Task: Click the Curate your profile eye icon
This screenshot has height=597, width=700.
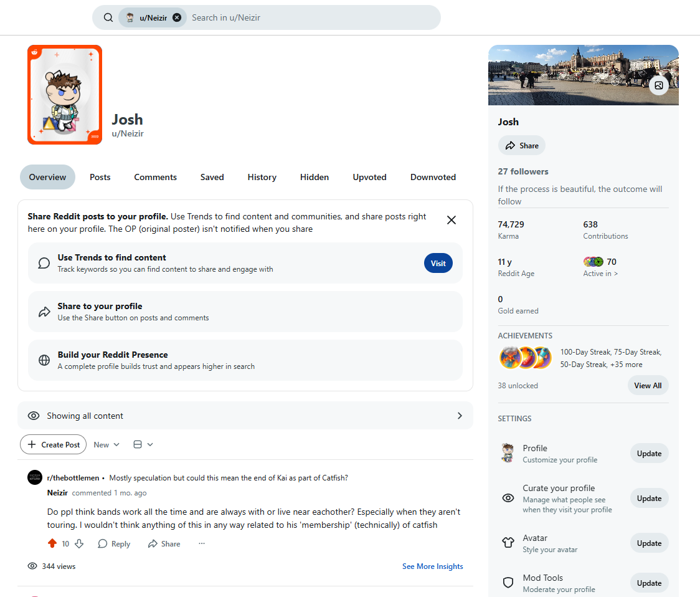Action: click(x=508, y=499)
